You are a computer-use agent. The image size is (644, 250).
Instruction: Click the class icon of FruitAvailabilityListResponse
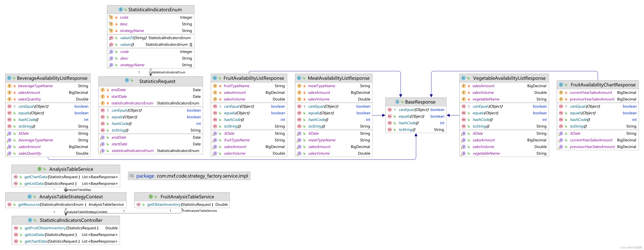pyautogui.click(x=215, y=78)
